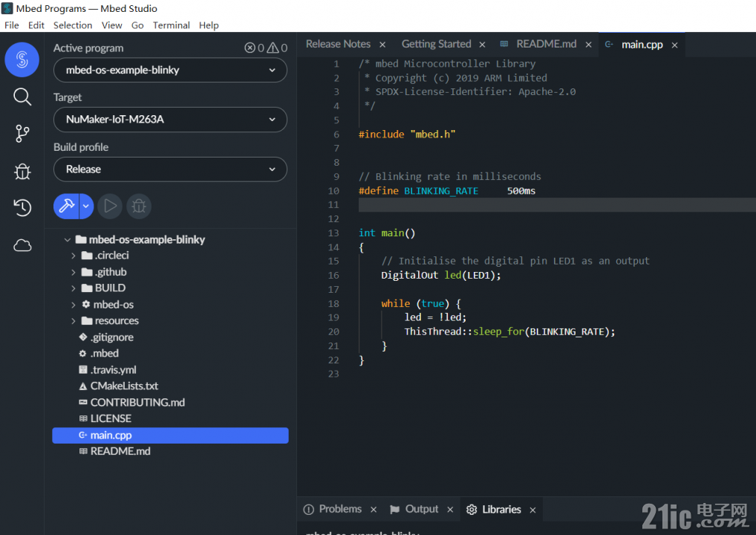756x535 pixels.
Task: Open the Debug bug icon in sidebar
Action: 22,171
